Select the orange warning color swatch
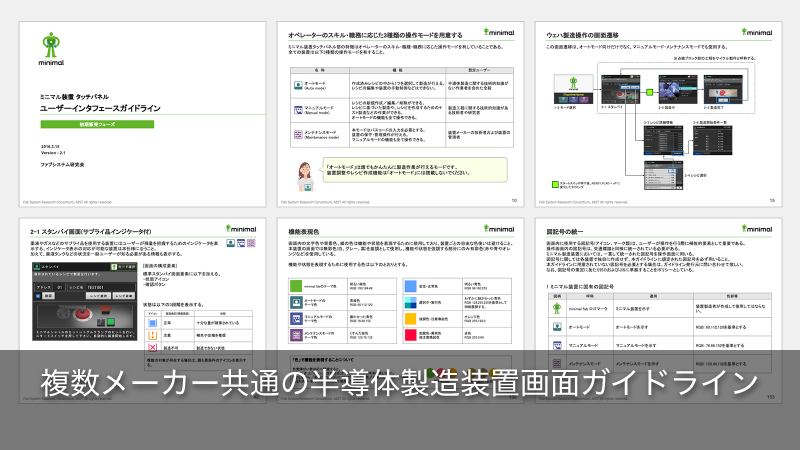 411,318
